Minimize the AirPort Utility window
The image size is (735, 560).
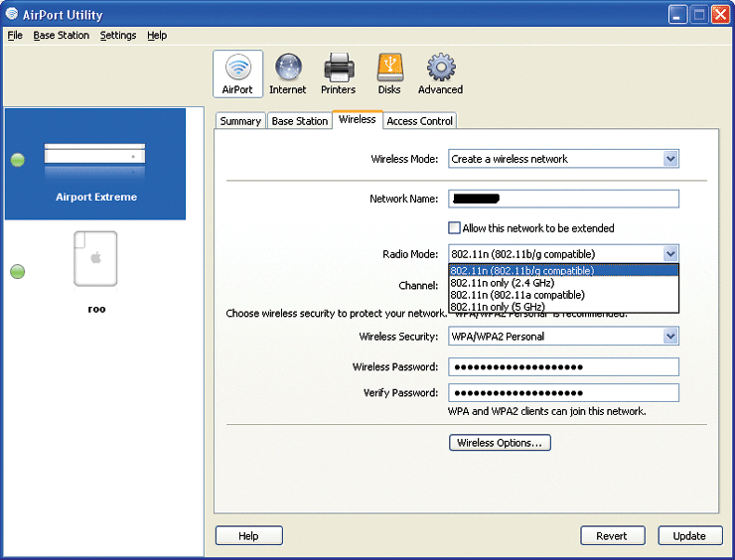pyautogui.click(x=677, y=15)
